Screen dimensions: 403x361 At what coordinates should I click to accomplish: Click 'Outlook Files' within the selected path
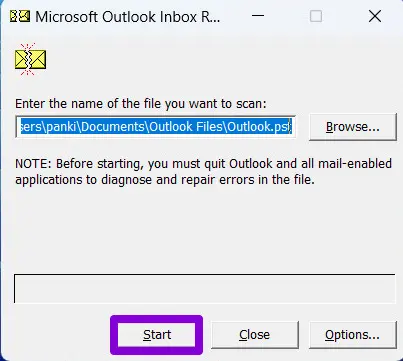tap(186, 127)
